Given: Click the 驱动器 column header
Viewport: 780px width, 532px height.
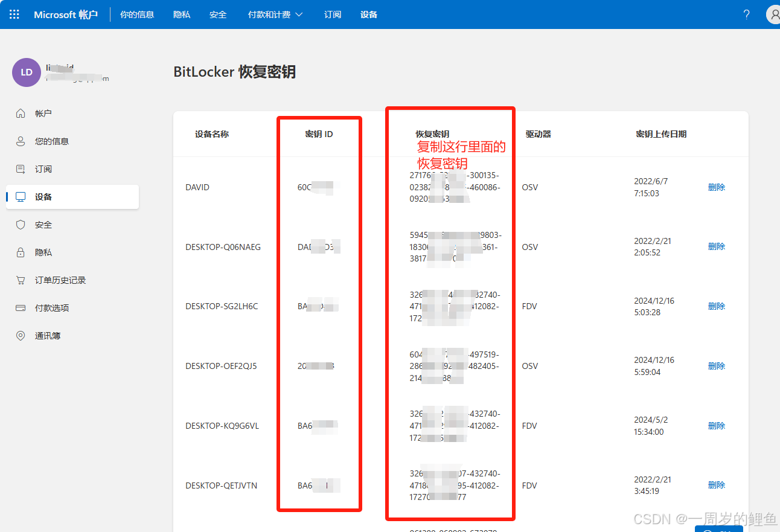Looking at the screenshot, I should 538,134.
